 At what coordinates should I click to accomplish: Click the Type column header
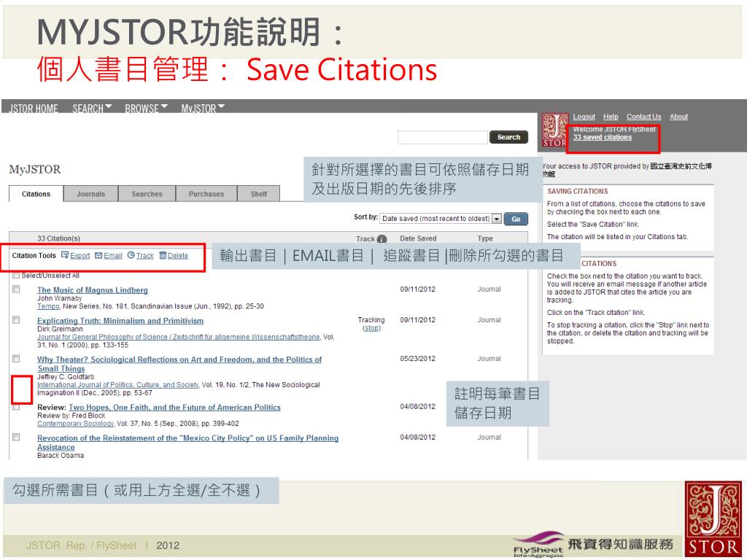pyautogui.click(x=485, y=238)
